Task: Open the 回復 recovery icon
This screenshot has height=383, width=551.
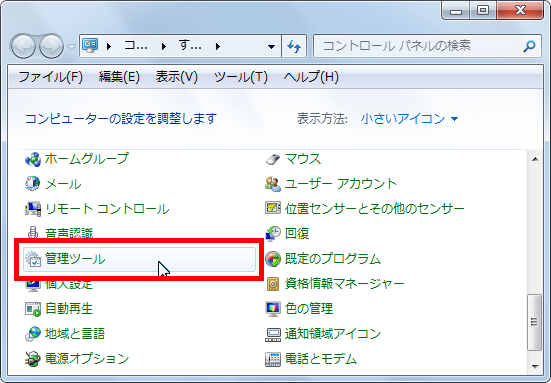Action: click(273, 234)
